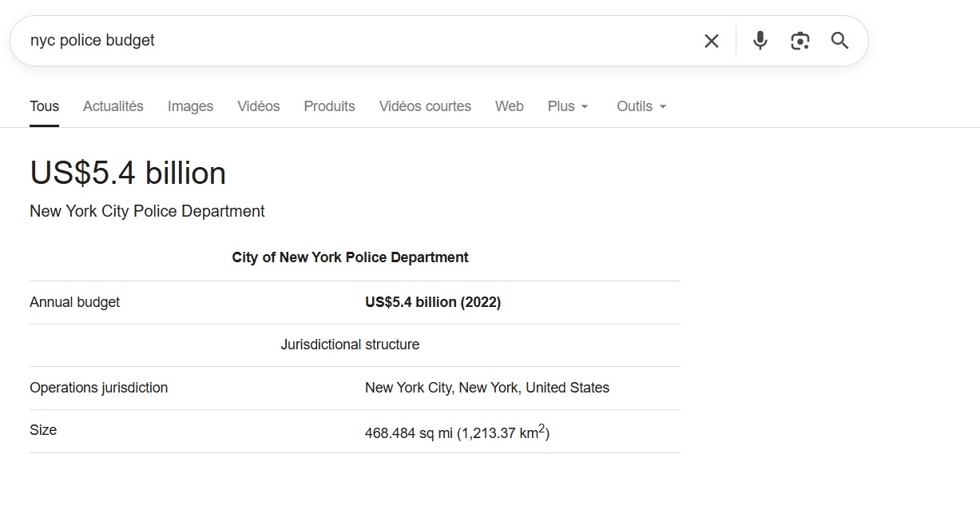
Task: Open the Vidéos courtes tab
Action: [x=425, y=106]
